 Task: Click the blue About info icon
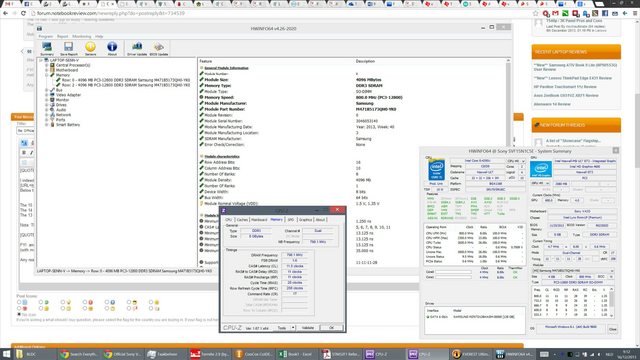point(112,48)
